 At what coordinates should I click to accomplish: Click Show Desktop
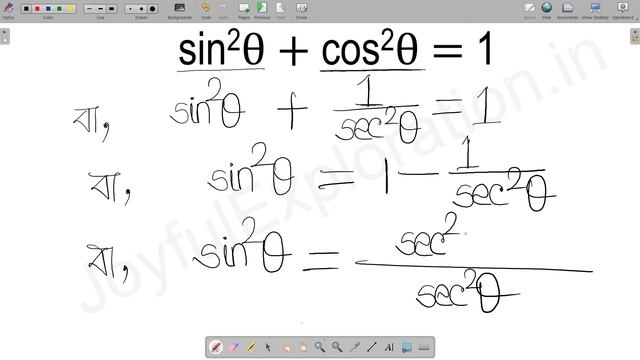[595, 10]
